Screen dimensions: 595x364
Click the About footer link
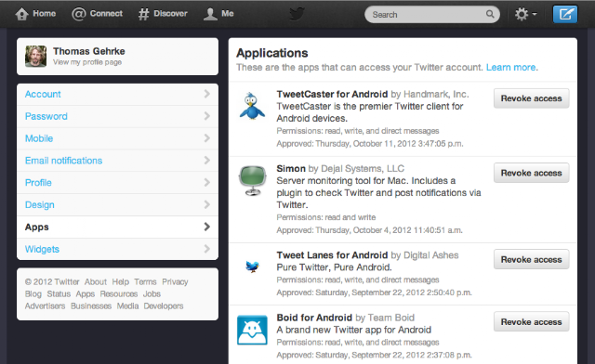[96, 281]
